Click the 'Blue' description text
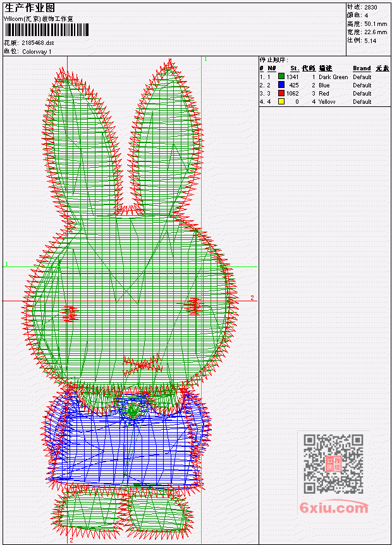The image size is (392, 545). click(324, 85)
